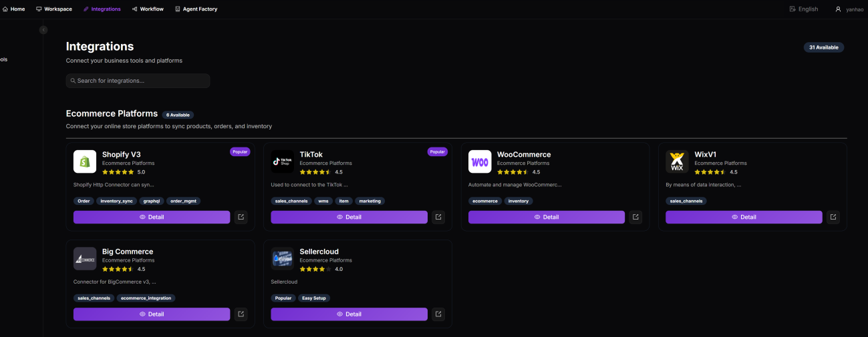The width and height of the screenshot is (868, 337).
Task: Click the Wix logo icon
Action: point(677,161)
